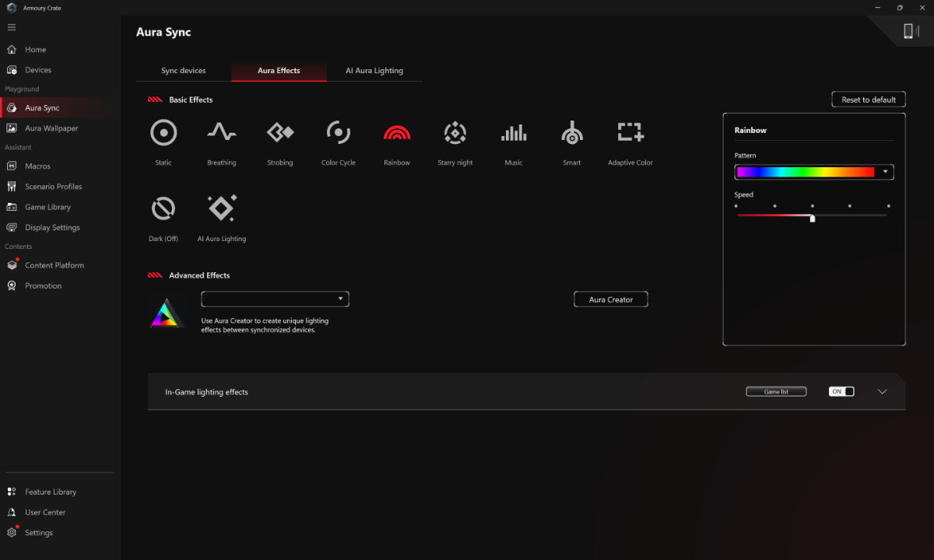Select the AI Aura Lighting effect icon
The width and height of the screenshot is (934, 560).
point(222,208)
